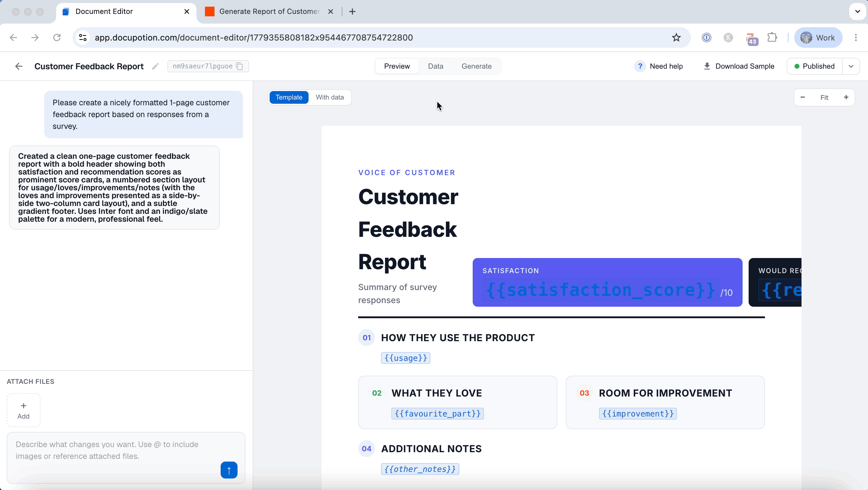Open the Generate tab
Viewport: 868px width, 490px height.
pos(476,66)
